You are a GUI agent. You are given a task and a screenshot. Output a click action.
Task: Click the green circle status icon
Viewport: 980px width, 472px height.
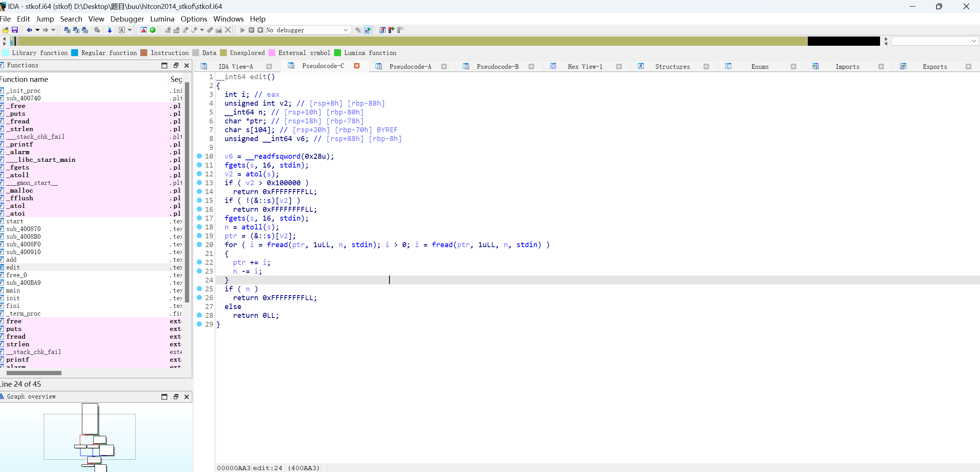153,30
